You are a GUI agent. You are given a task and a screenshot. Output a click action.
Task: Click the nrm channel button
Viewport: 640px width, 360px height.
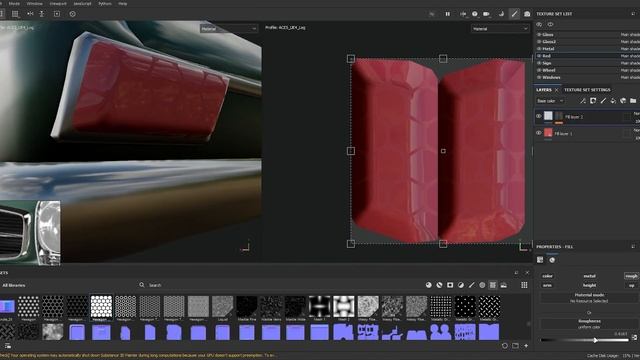coord(547,285)
